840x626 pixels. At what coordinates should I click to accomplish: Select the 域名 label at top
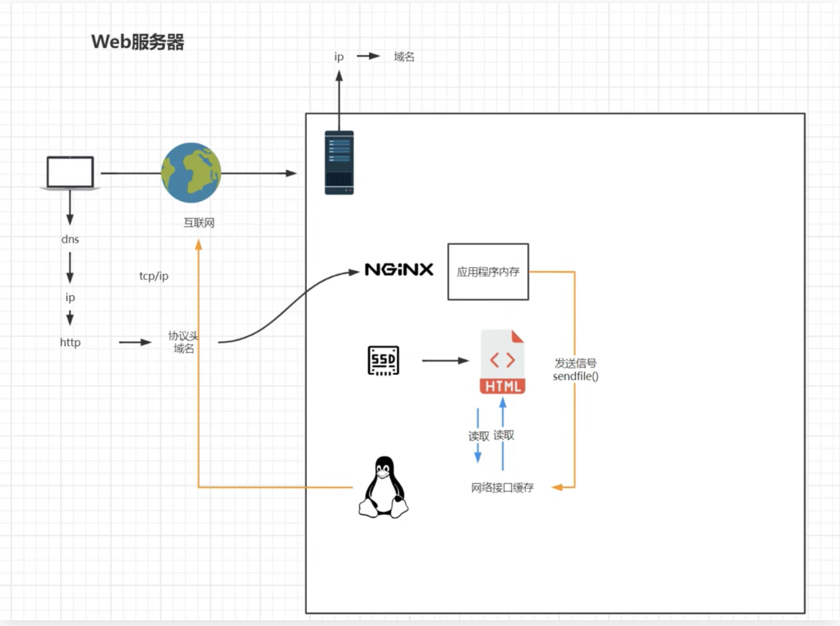click(404, 56)
